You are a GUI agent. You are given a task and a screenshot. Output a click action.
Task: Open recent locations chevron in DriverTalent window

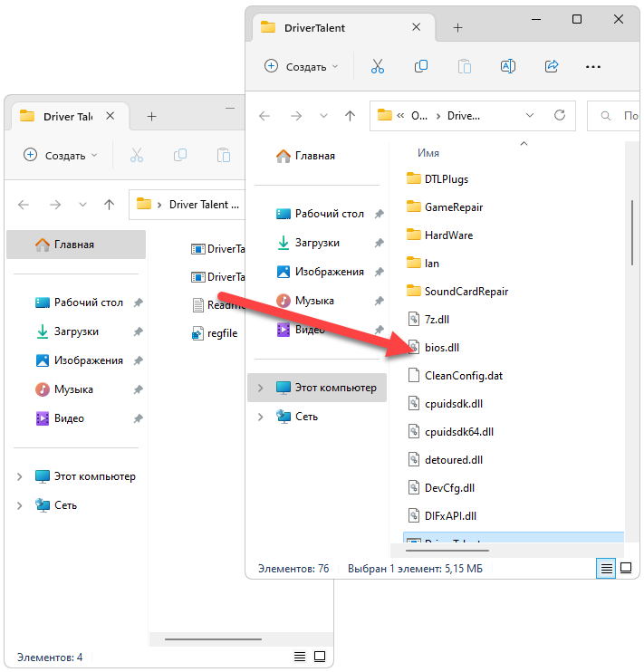tap(323, 116)
